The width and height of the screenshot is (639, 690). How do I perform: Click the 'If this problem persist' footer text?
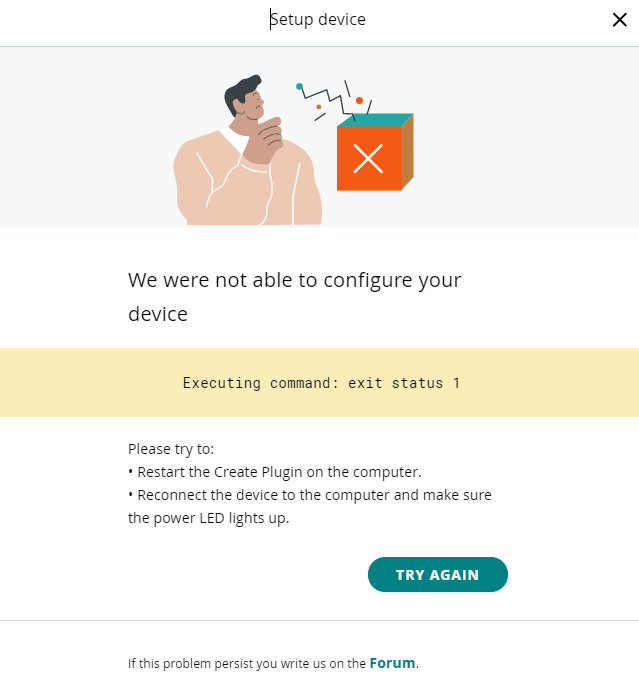point(247,663)
